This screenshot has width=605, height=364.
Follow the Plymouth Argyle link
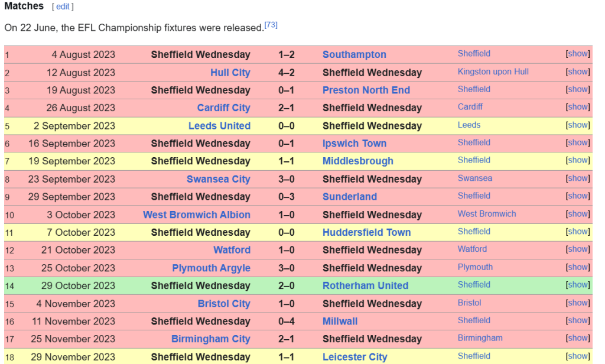point(211,268)
